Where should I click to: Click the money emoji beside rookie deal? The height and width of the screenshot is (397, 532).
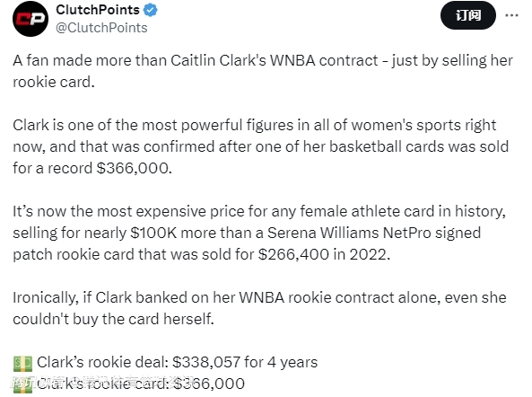(x=22, y=363)
